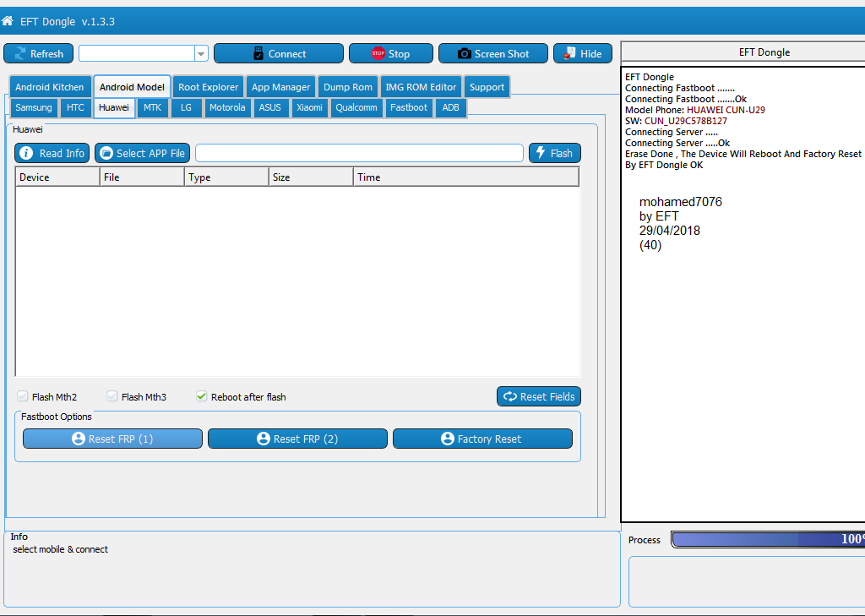Screen dimensions: 865x616
Task: Click the Reset FRP (2) button
Action: tap(297, 439)
